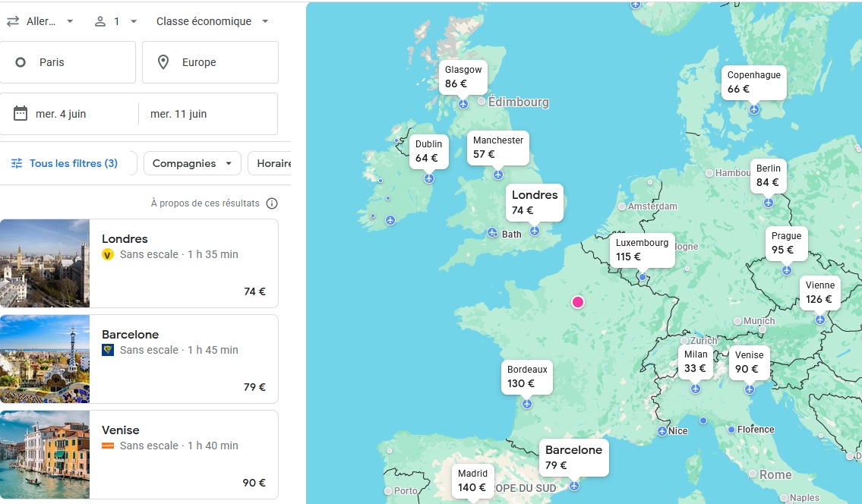Viewport: 862px width, 504px height.
Task: Click the 74 € price in Londres card
Action: point(254,291)
